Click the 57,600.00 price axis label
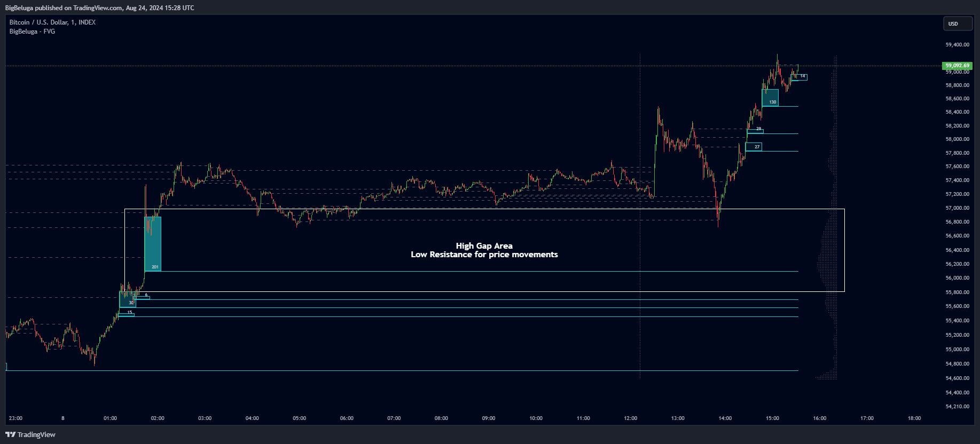The width and height of the screenshot is (980, 444). [x=958, y=166]
